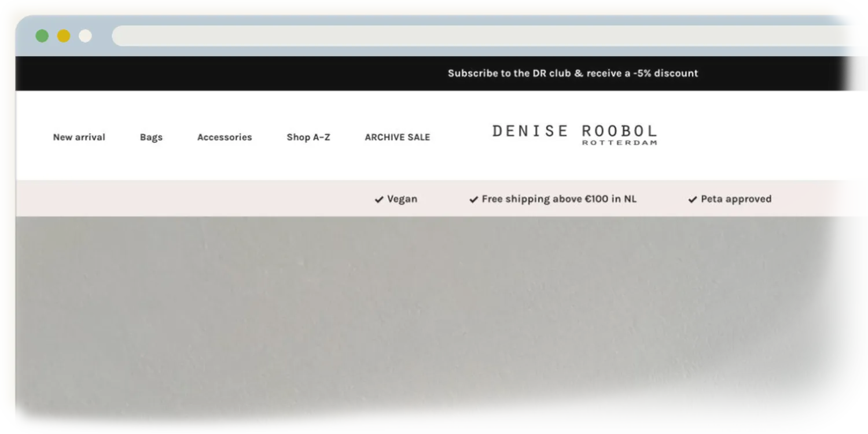The height and width of the screenshot is (434, 868).
Task: Open the New arrival menu item
Action: click(79, 137)
